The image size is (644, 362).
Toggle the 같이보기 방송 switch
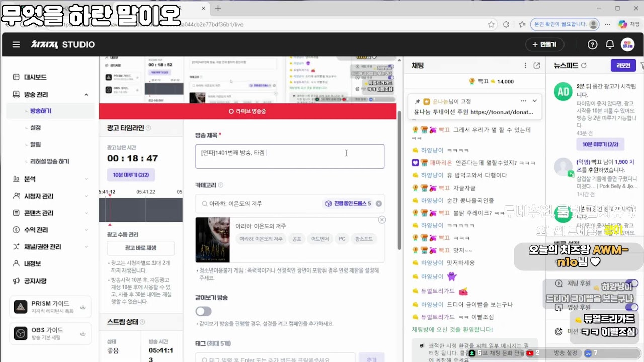[204, 311]
